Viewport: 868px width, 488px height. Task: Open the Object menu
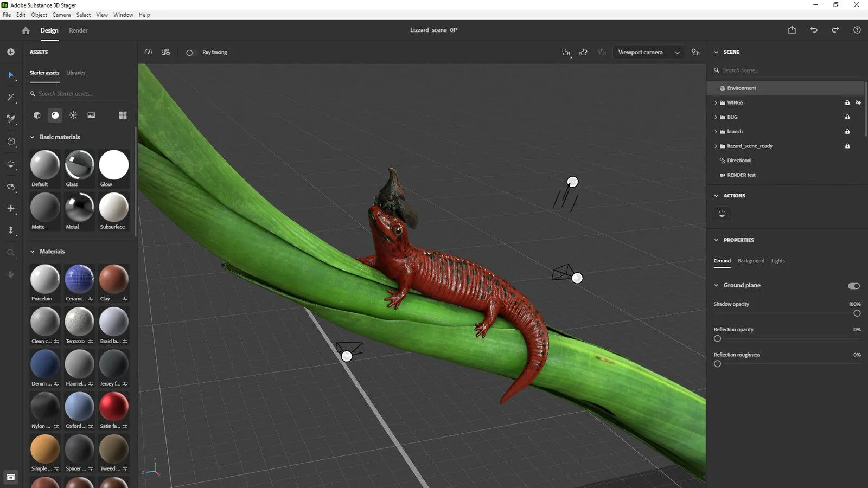39,15
